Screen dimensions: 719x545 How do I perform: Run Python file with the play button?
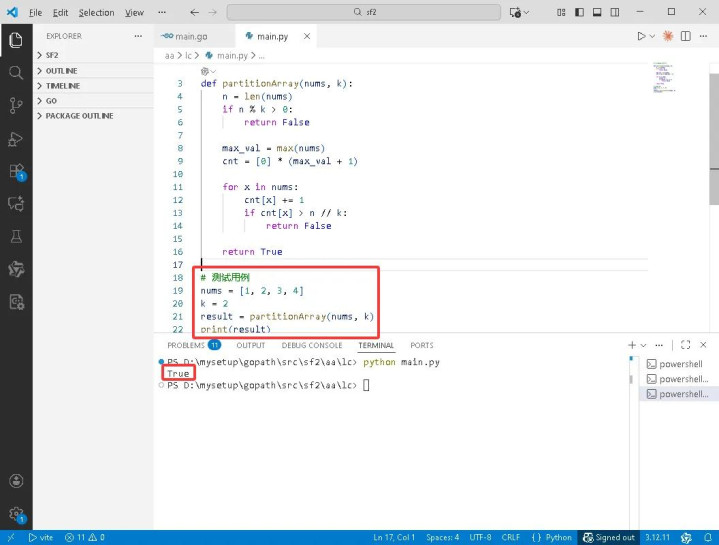(x=642, y=36)
